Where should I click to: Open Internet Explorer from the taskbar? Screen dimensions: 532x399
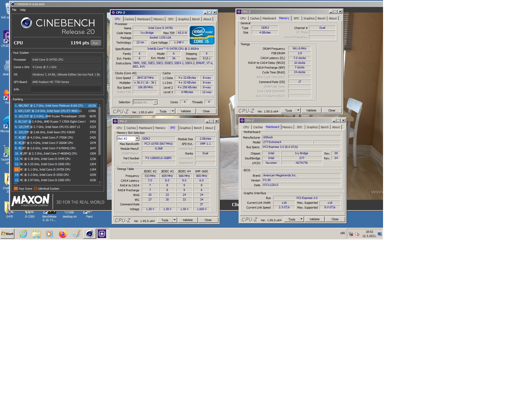tap(23, 234)
